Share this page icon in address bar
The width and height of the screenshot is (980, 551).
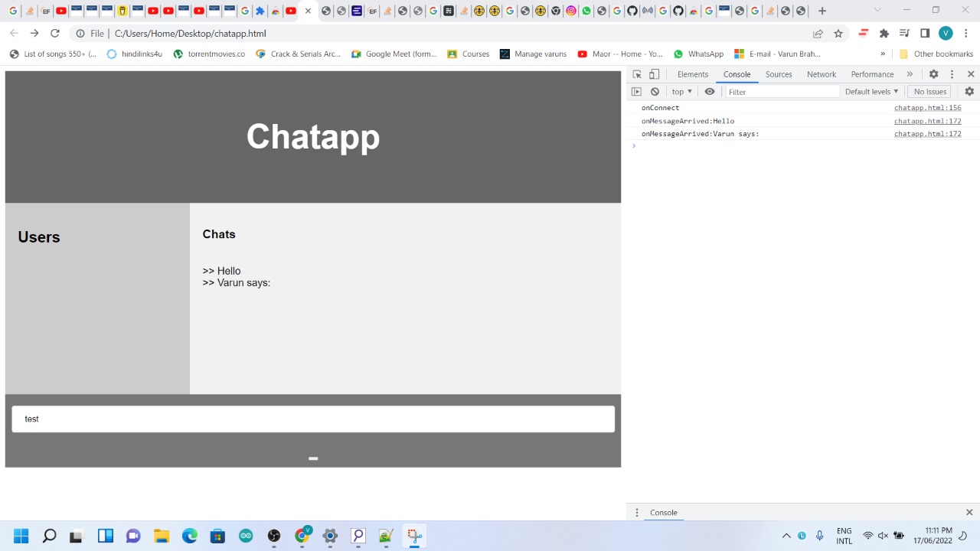tap(818, 34)
